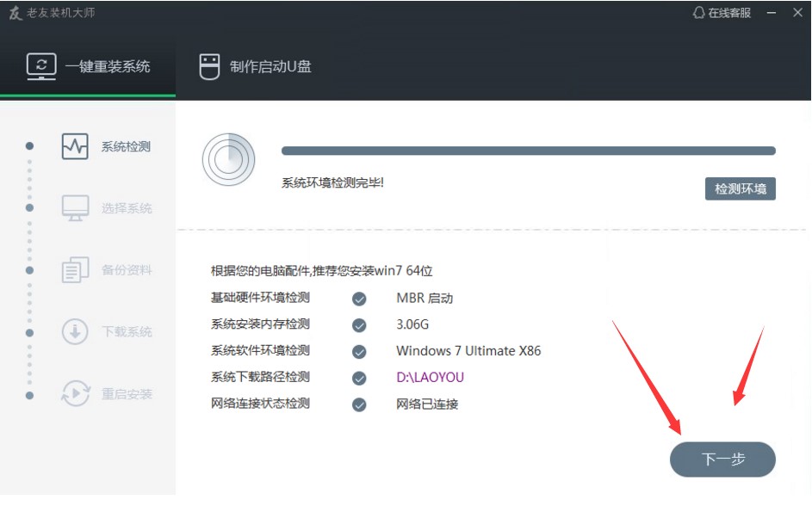Click the 基础硬件环境检测 label
Image resolution: width=812 pixels, height=512 pixels.
click(x=260, y=298)
